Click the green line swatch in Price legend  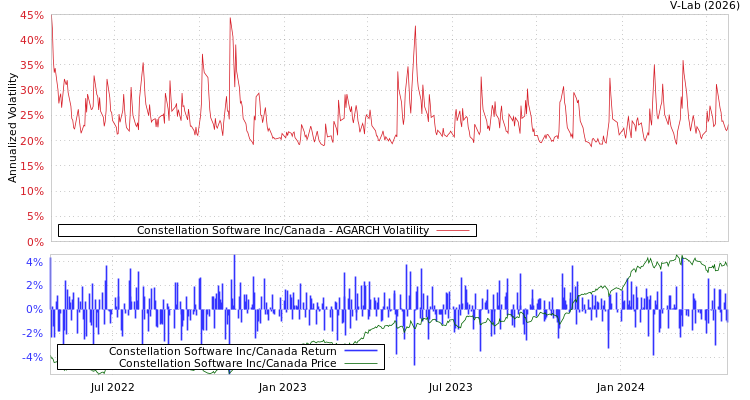(x=361, y=363)
